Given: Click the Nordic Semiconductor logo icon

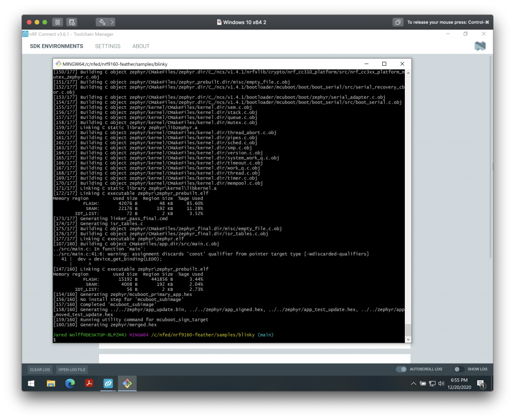Looking at the screenshot, I should tap(480, 46).
